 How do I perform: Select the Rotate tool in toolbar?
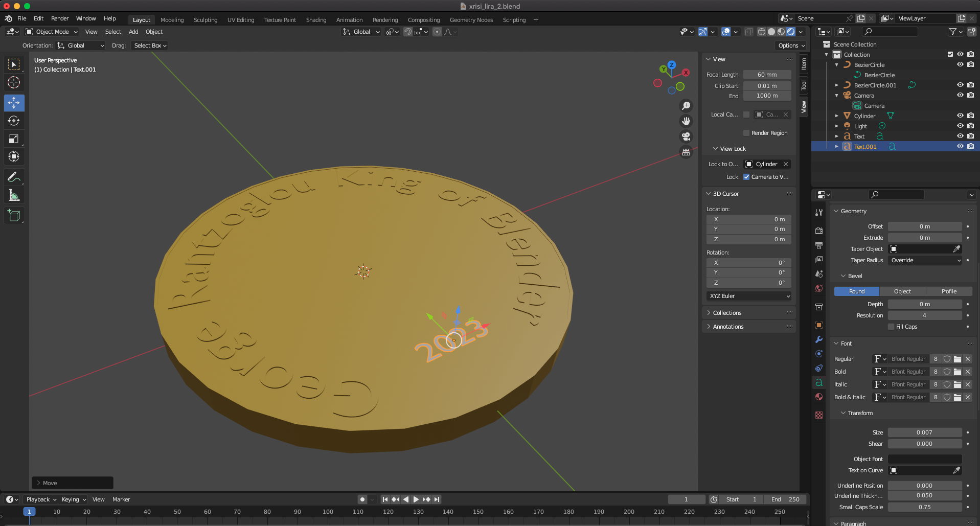point(14,121)
